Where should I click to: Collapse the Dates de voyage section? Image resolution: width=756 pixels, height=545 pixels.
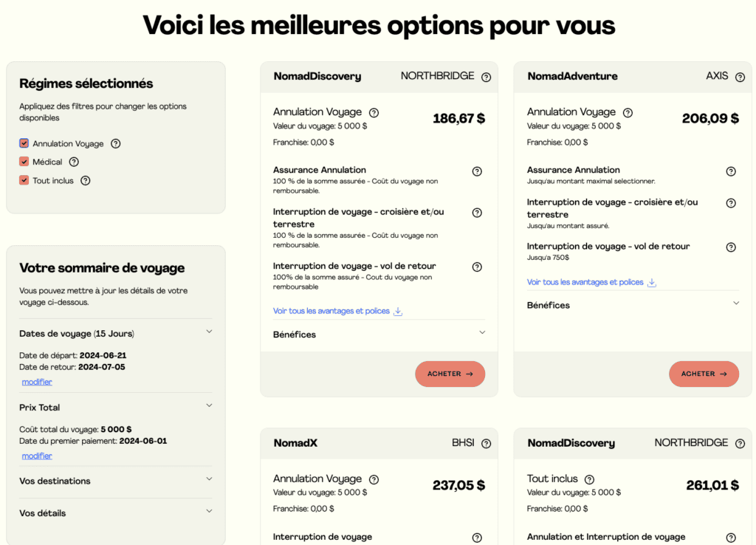coord(209,332)
